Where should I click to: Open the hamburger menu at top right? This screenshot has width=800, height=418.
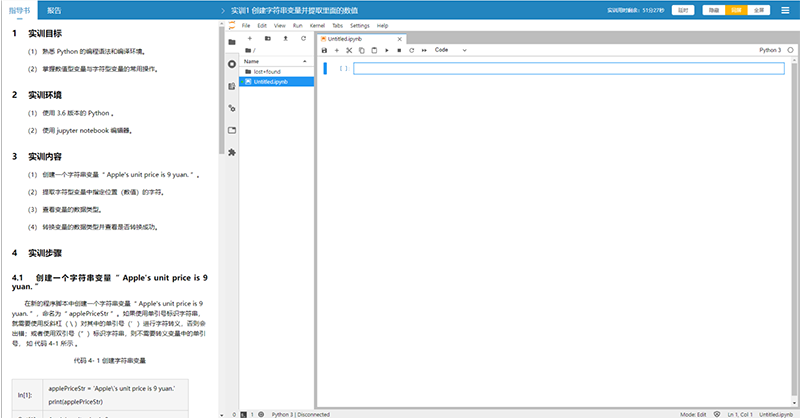(x=787, y=9)
